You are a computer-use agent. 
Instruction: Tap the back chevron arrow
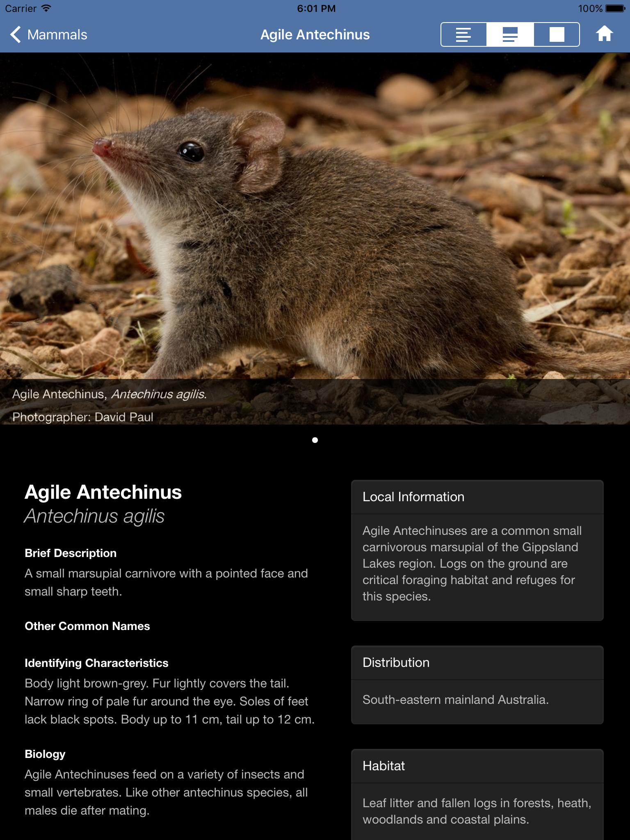pos(16,34)
